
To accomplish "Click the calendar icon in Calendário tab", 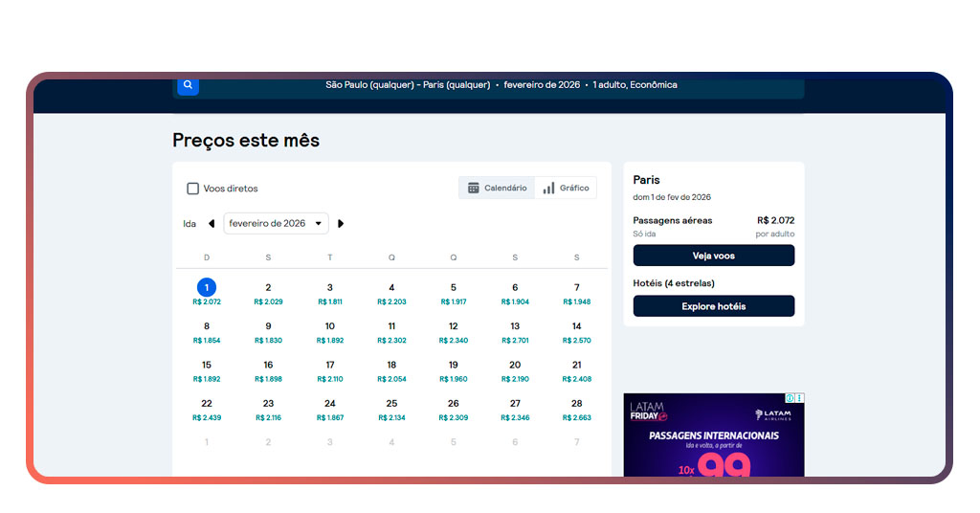I will (473, 189).
